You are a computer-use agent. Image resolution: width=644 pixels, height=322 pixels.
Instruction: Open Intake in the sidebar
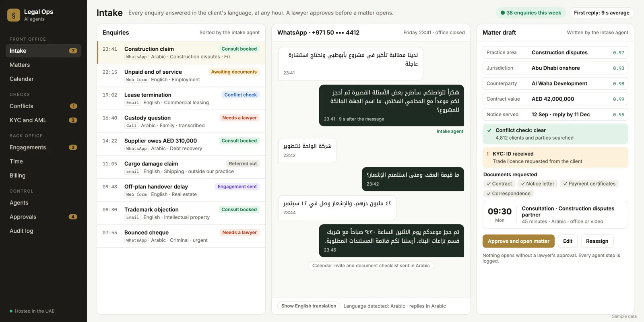43,51
